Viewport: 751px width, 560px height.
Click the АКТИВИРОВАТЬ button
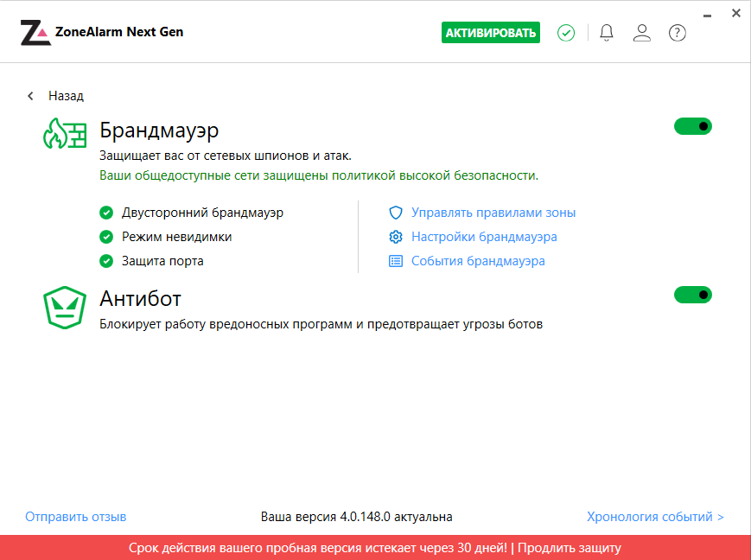(491, 33)
